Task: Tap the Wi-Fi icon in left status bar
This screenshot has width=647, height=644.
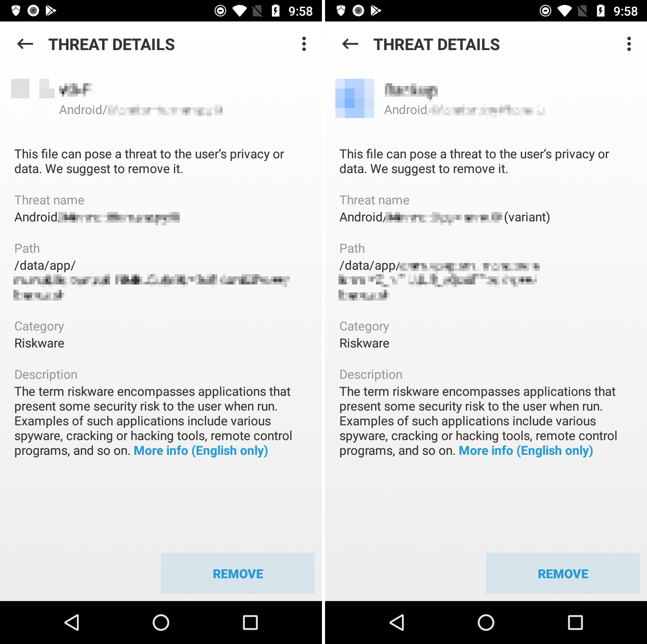Action: pos(240,11)
